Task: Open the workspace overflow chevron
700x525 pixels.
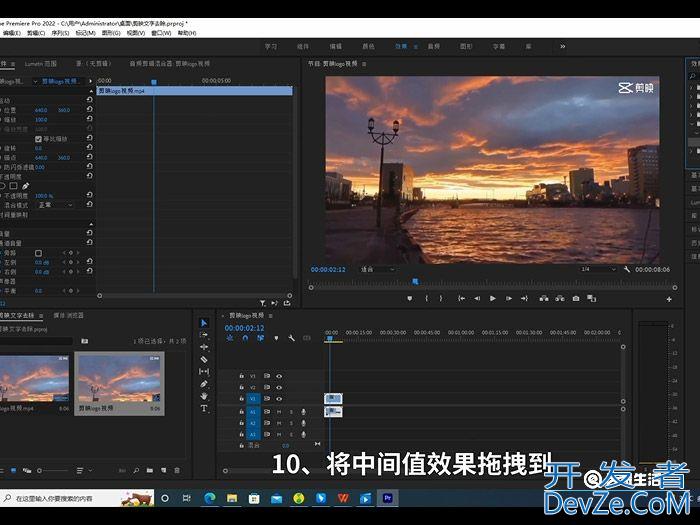Action: [x=562, y=46]
